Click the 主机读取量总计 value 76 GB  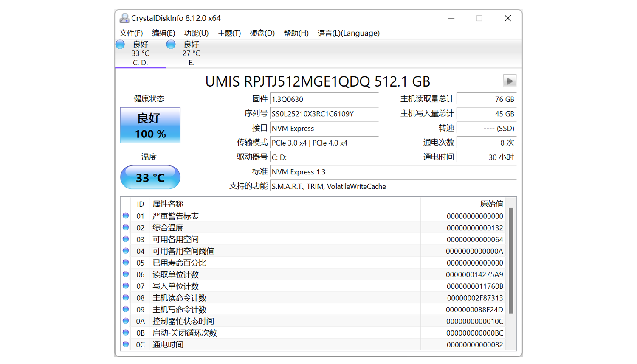click(487, 99)
